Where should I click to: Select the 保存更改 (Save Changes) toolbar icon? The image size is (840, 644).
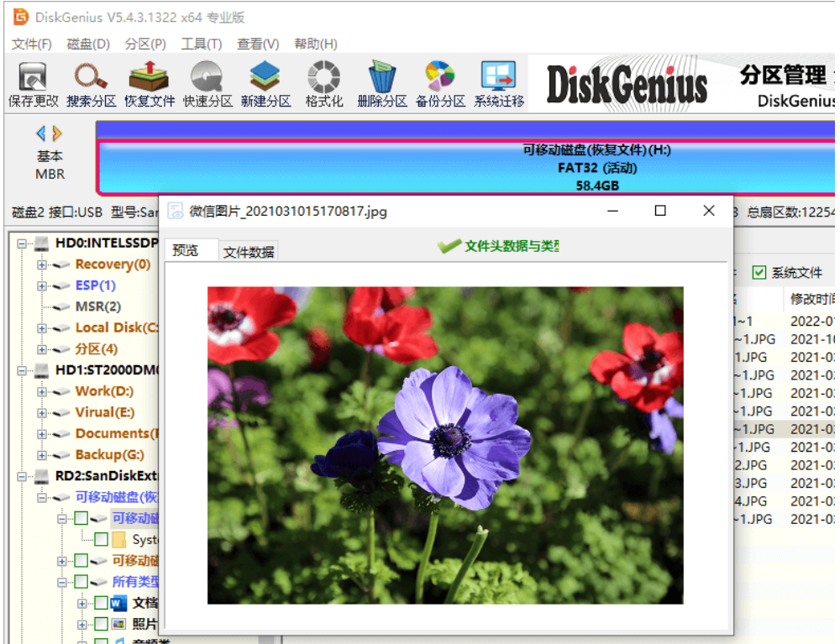pos(34,82)
